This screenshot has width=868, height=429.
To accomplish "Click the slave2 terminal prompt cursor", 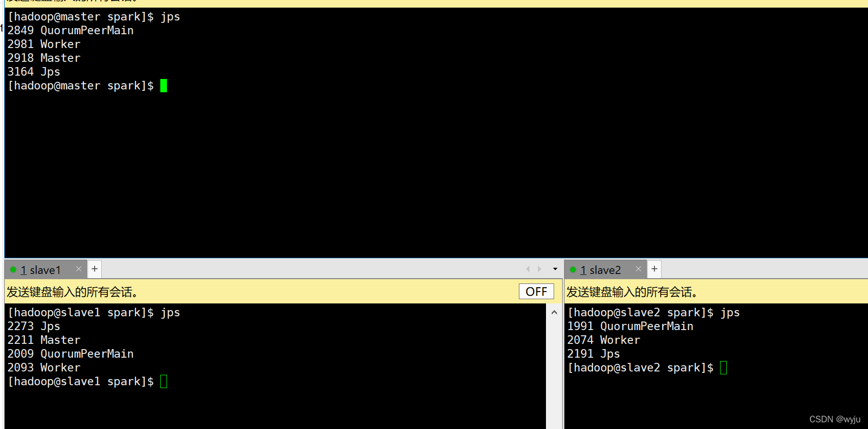I will tap(723, 368).
